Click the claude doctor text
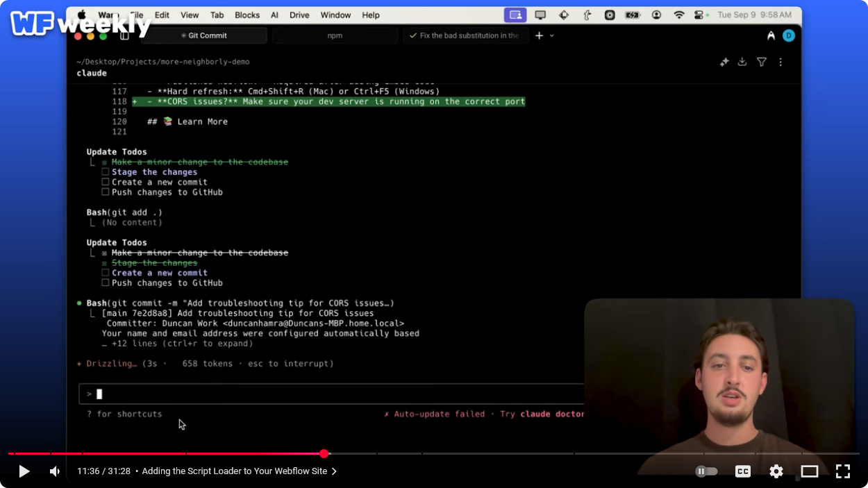Viewport: 868px width, 488px height. (x=552, y=414)
